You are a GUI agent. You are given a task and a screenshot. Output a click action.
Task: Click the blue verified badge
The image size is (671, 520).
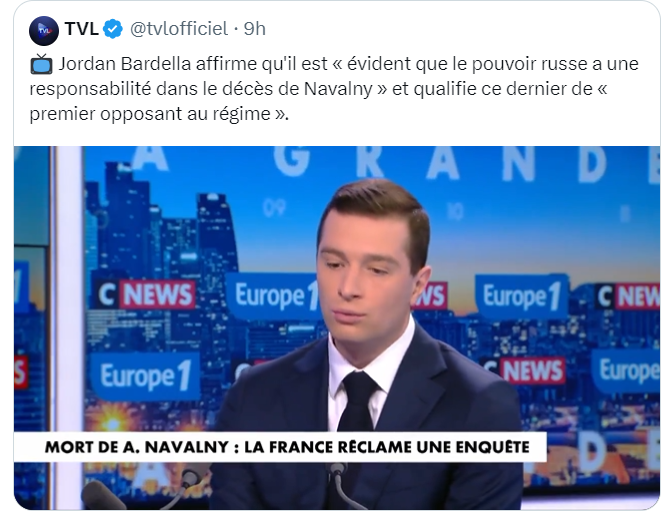tap(113, 29)
